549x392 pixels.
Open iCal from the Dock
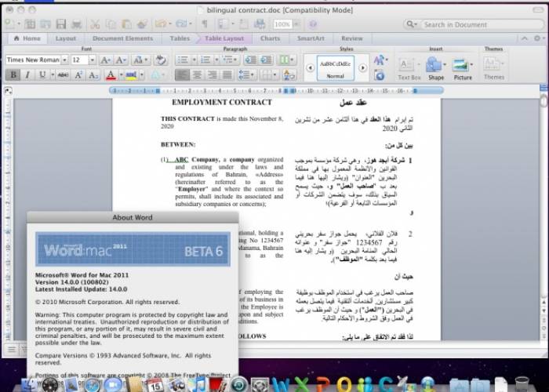pos(155,385)
